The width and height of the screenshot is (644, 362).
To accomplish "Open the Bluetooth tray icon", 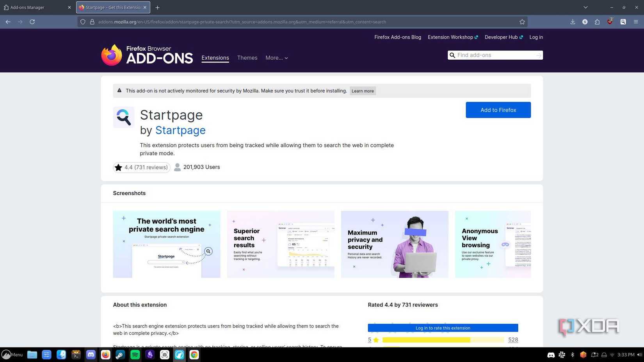I will pos(573,355).
